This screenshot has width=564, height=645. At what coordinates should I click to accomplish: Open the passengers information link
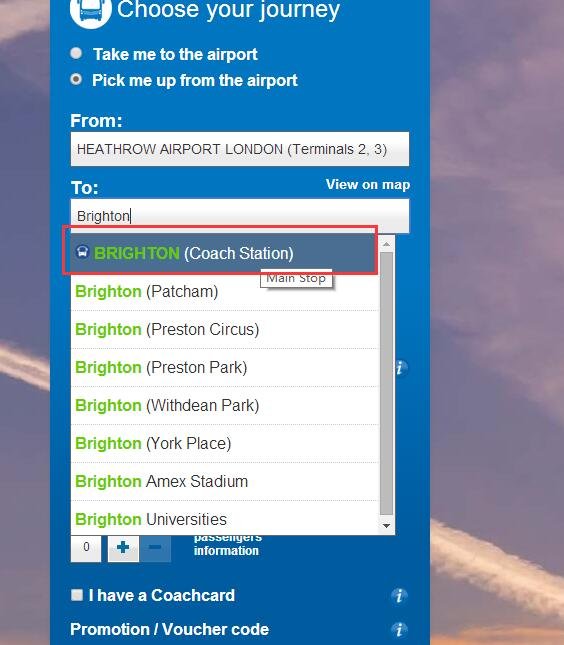(227, 545)
